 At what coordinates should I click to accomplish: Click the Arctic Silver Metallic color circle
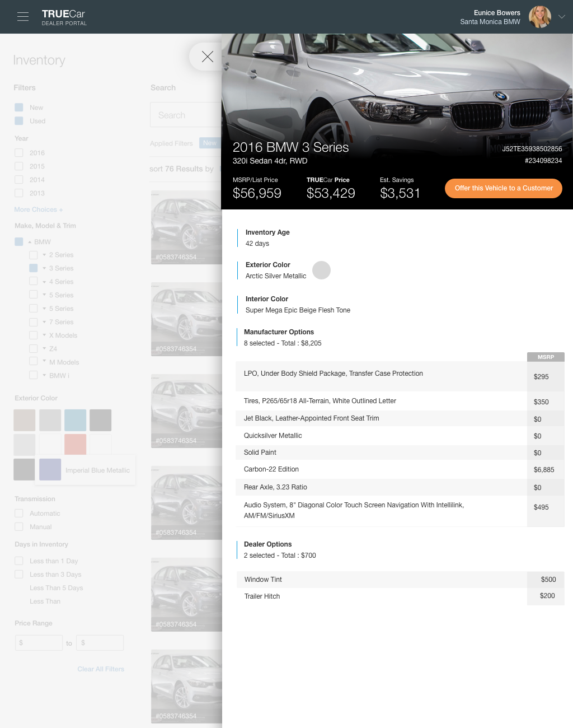pos(322,270)
